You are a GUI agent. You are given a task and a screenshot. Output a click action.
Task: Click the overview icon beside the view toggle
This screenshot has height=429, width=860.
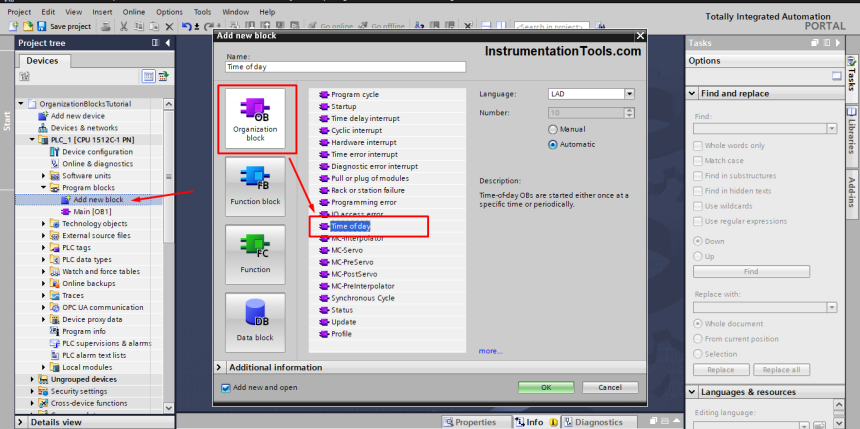click(x=163, y=76)
